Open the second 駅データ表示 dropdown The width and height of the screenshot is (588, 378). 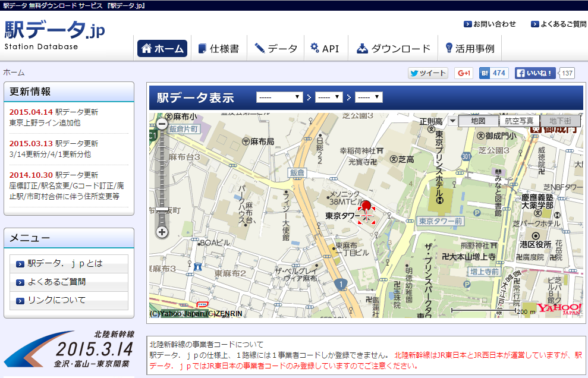pos(329,97)
